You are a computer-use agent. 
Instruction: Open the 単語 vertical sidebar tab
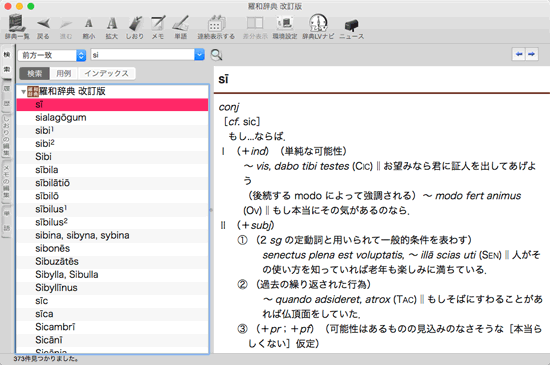[x=7, y=222]
